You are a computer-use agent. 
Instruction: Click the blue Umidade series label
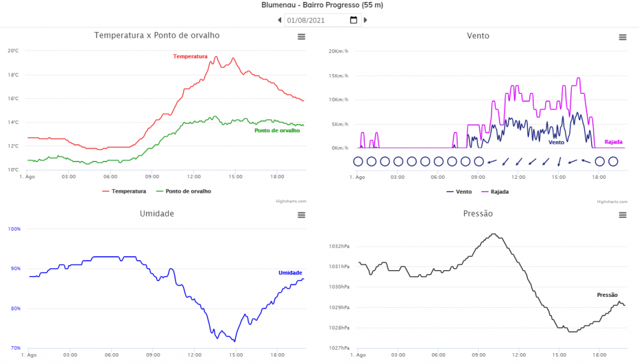pyautogui.click(x=290, y=273)
